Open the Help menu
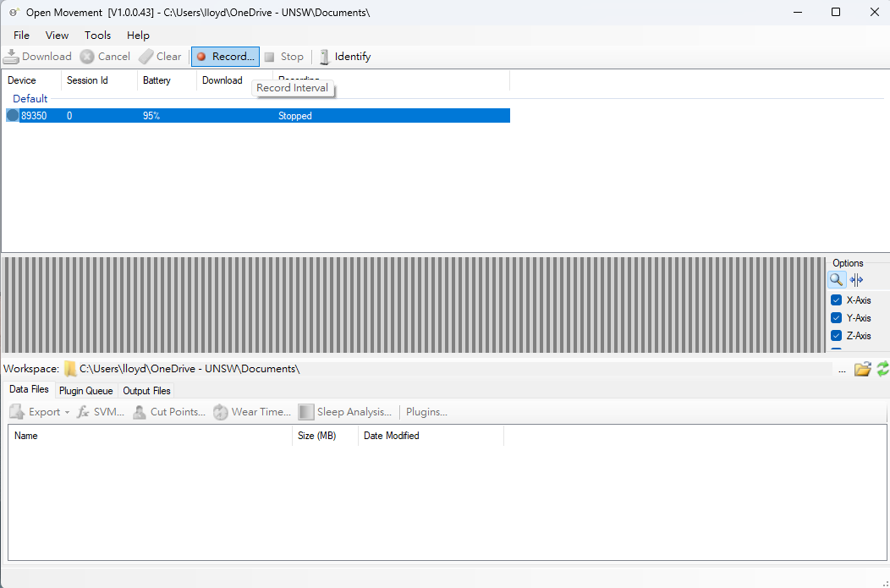Screen dimensions: 890x588 point(138,36)
